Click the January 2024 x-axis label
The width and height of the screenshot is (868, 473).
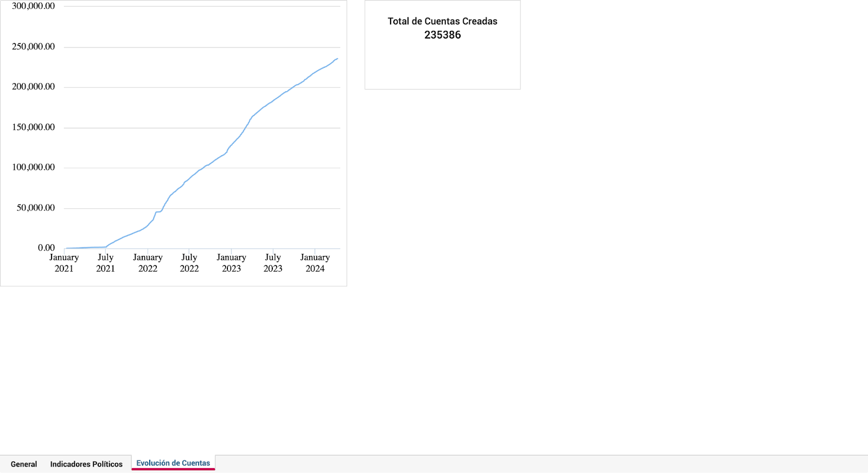(x=315, y=263)
